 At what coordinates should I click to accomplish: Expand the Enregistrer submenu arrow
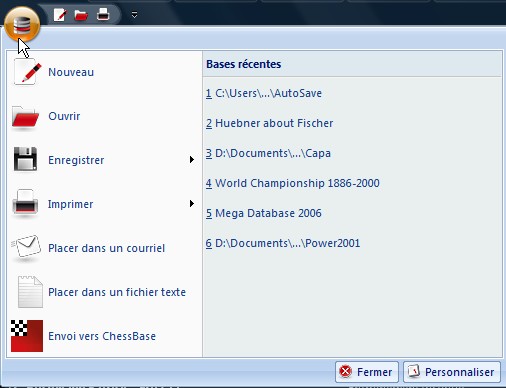[192, 160]
